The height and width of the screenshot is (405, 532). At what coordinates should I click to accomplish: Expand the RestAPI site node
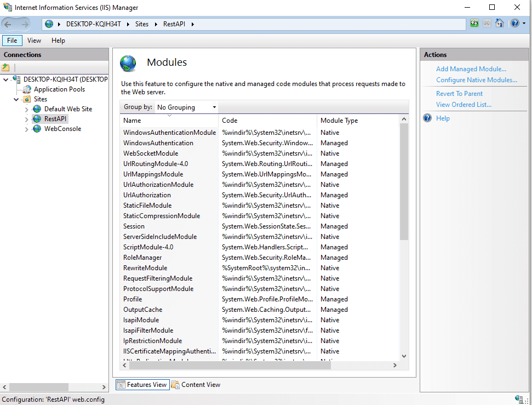click(x=26, y=119)
